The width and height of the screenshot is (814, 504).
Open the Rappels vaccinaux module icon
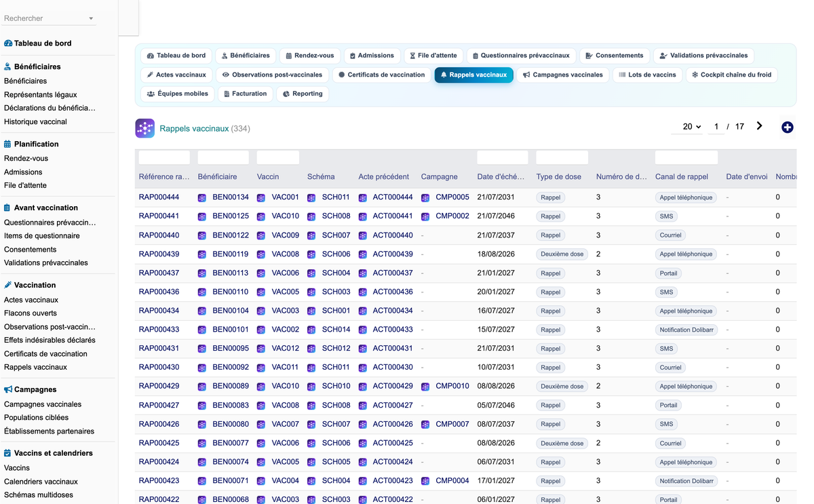click(x=144, y=128)
